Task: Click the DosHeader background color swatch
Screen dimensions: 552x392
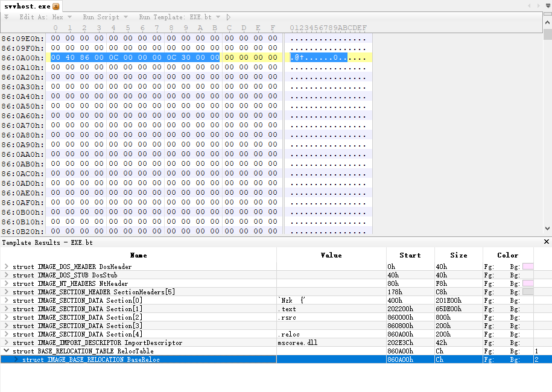Action: point(528,267)
